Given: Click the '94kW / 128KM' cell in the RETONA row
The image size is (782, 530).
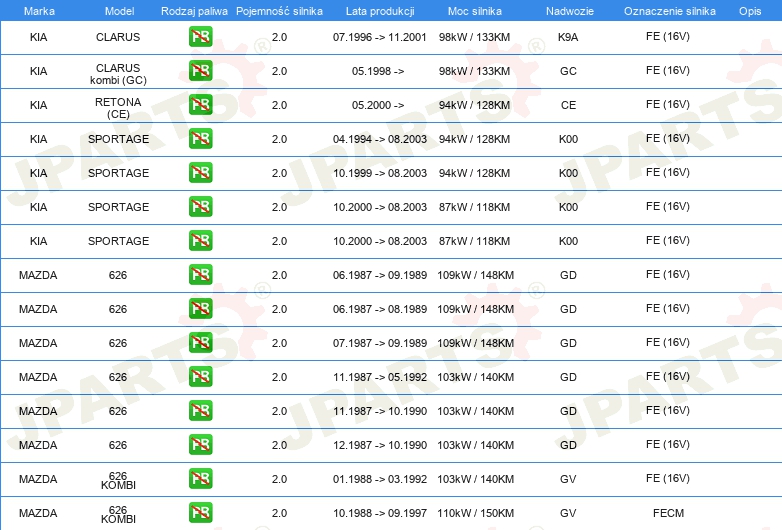Looking at the screenshot, I should pyautogui.click(x=474, y=105).
